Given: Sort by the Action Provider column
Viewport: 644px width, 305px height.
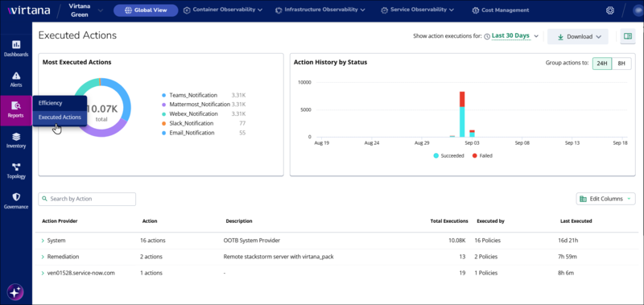Looking at the screenshot, I should click(x=60, y=221).
